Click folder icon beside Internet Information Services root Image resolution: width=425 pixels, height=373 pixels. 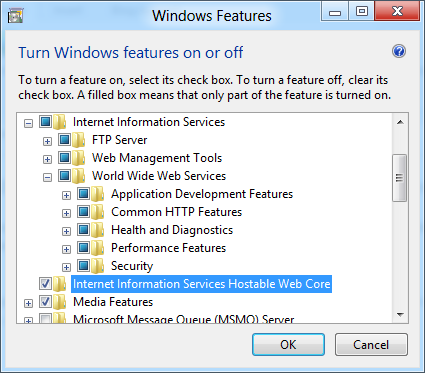pos(59,122)
